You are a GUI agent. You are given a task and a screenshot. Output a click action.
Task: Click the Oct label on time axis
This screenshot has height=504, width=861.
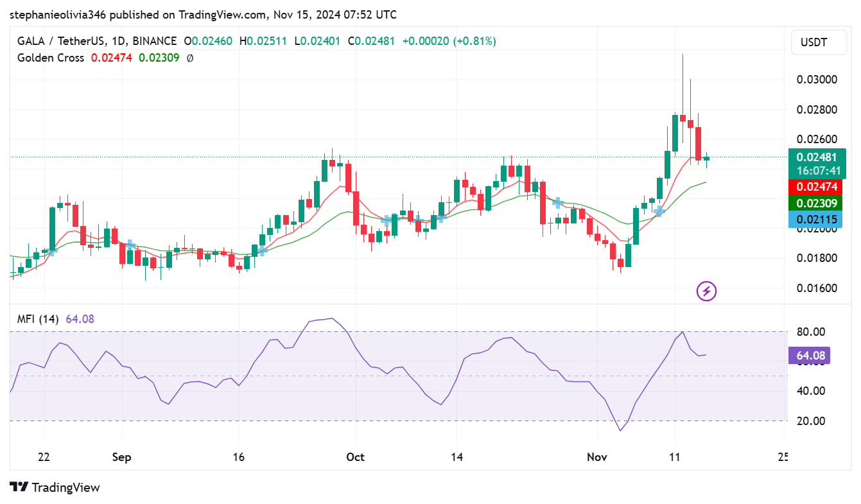point(355,457)
